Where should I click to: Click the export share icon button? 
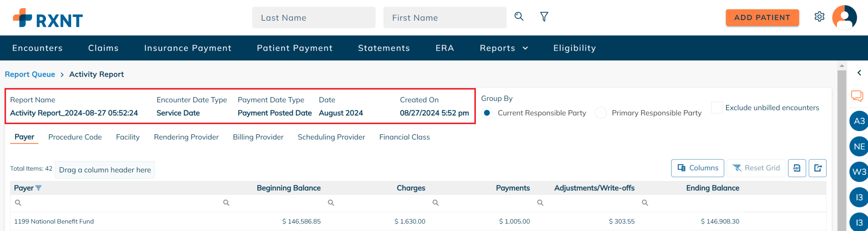coord(818,168)
